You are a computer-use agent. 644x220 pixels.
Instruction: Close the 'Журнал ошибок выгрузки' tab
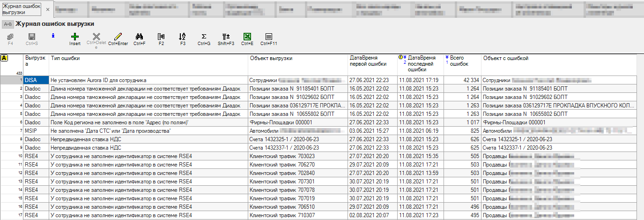pos(48,9)
